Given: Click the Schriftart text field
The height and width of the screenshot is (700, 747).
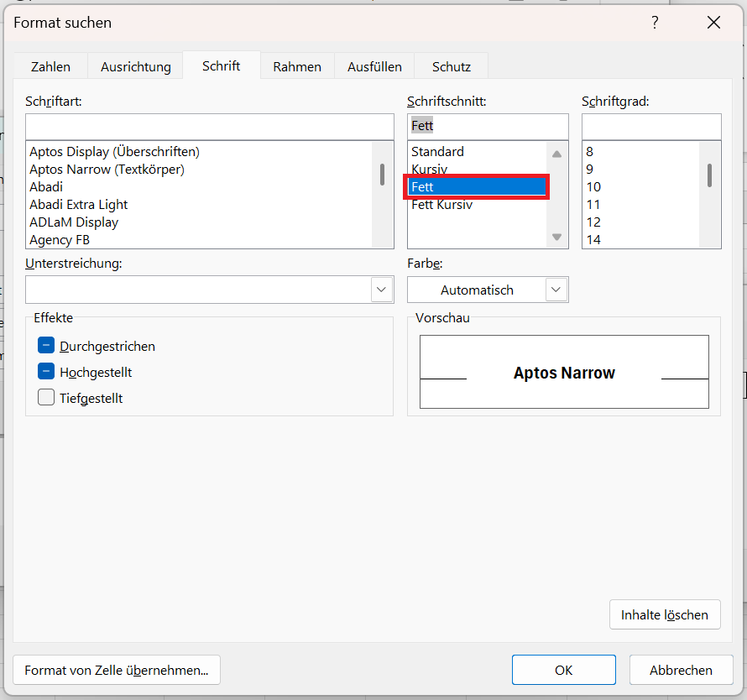Looking at the screenshot, I should coord(210,127).
